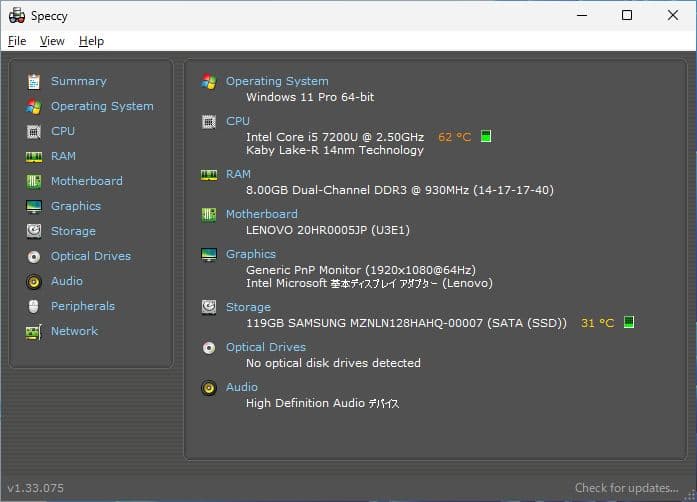Click the Storage drive icon in sidebar
This screenshot has width=697, height=502.
[x=34, y=231]
